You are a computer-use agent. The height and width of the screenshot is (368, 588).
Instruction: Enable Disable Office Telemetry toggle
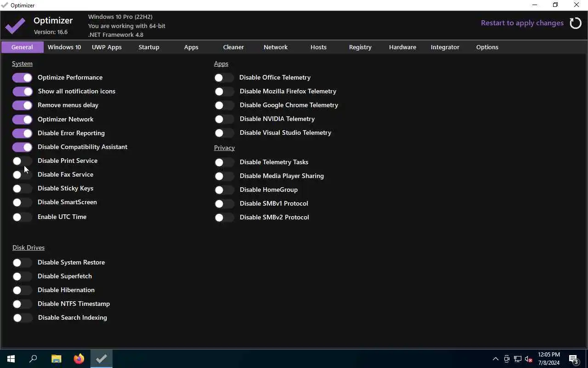click(224, 78)
